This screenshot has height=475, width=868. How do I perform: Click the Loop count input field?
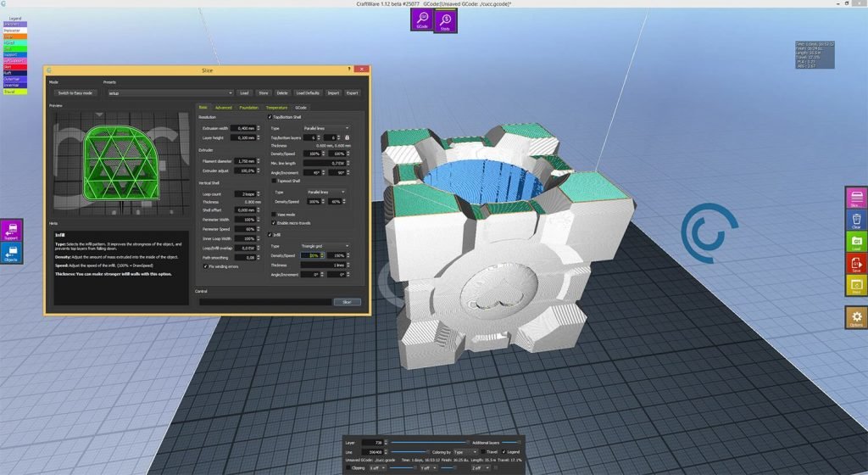[x=244, y=193]
